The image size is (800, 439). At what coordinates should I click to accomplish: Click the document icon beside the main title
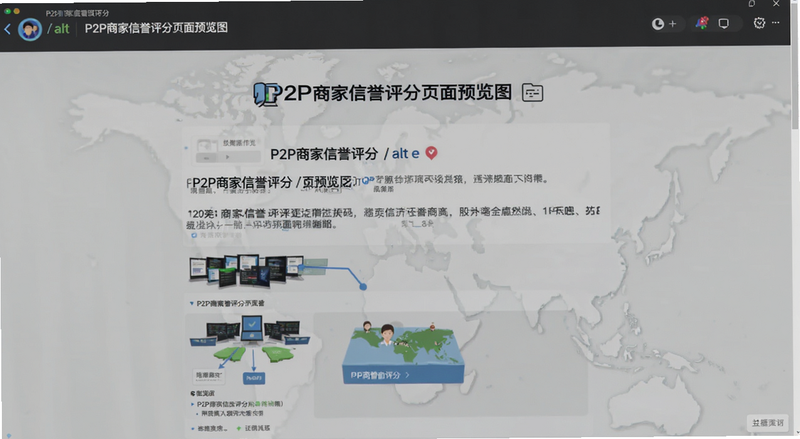tap(532, 92)
